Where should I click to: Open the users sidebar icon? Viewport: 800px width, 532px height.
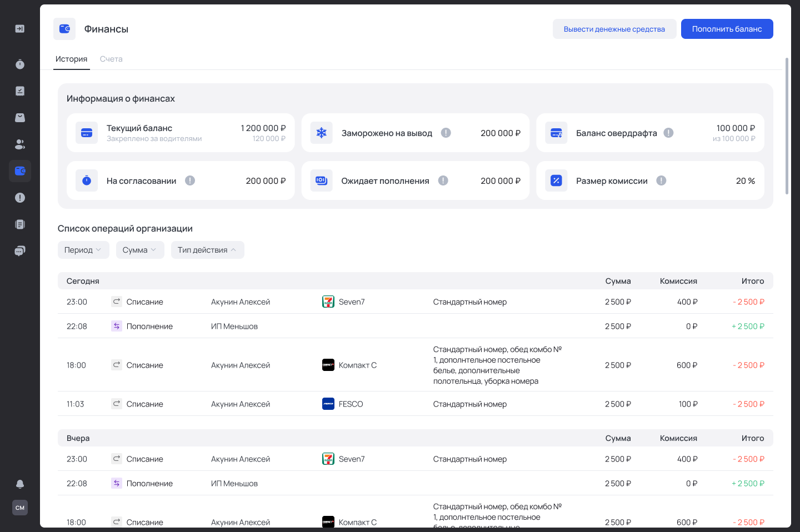(x=20, y=144)
